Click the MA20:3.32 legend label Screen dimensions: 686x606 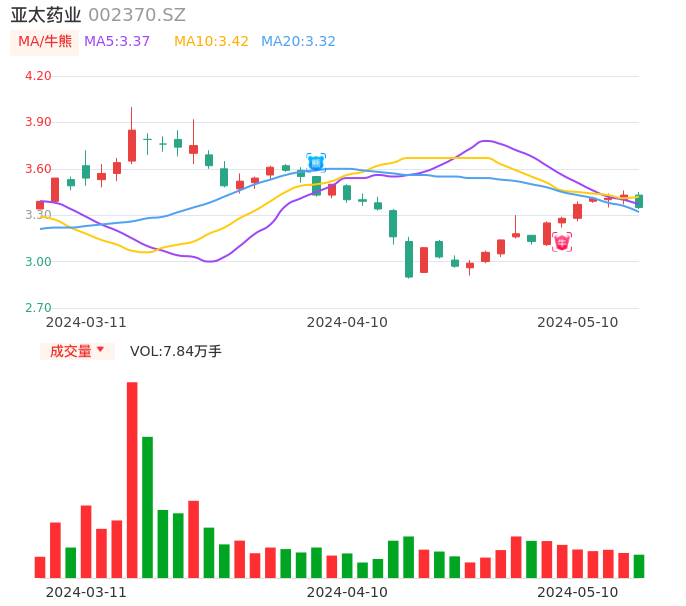298,42
